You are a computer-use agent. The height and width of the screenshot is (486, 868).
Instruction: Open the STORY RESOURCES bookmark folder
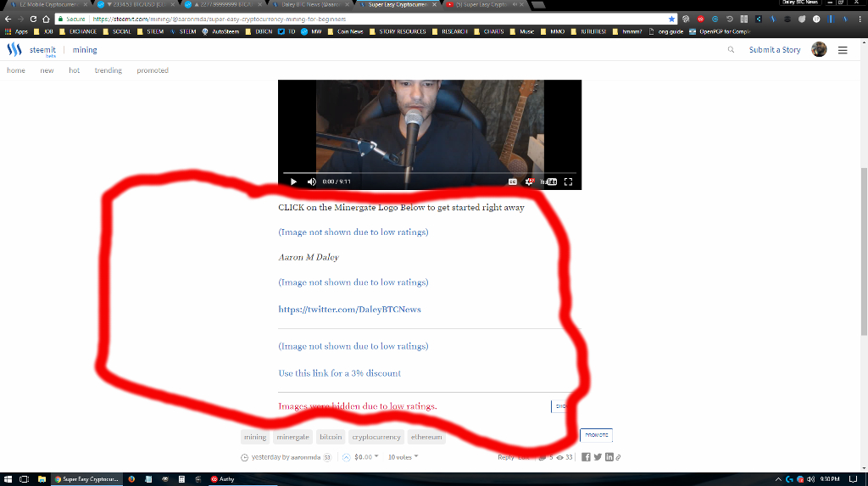[398, 31]
